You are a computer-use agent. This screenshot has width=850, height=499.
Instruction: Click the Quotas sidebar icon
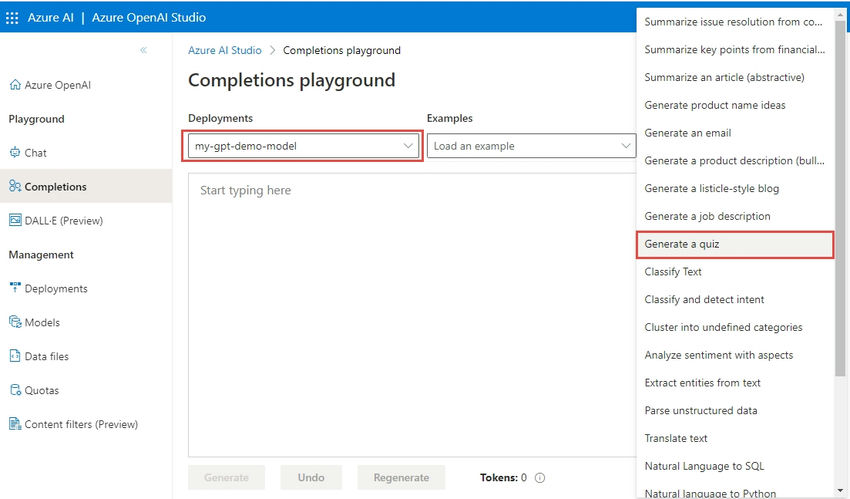pyautogui.click(x=15, y=390)
